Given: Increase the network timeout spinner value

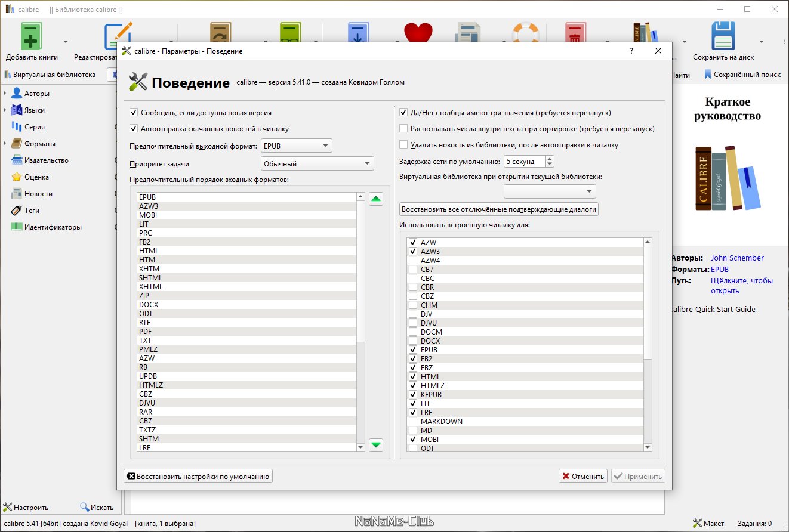Looking at the screenshot, I should (550, 159).
